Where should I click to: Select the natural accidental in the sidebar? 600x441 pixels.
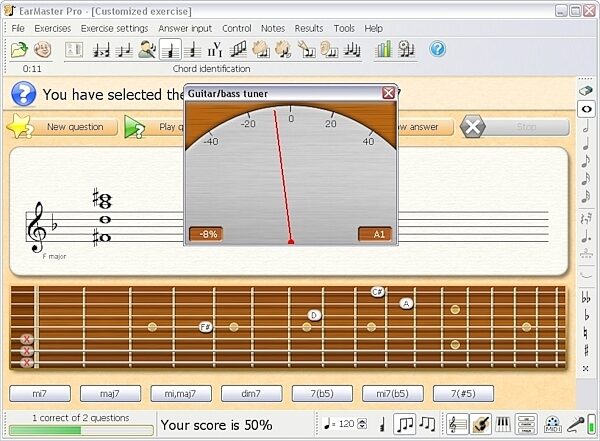point(585,333)
